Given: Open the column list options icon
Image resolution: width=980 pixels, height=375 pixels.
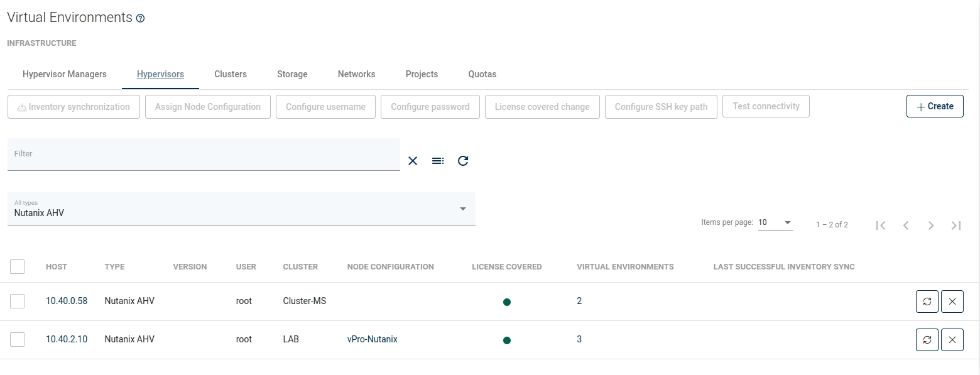Looking at the screenshot, I should tap(438, 161).
